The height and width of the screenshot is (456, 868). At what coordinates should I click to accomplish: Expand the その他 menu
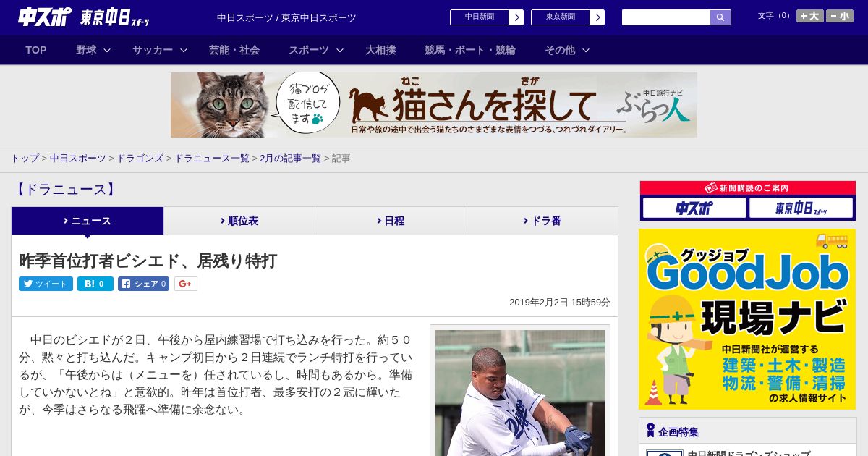(567, 50)
